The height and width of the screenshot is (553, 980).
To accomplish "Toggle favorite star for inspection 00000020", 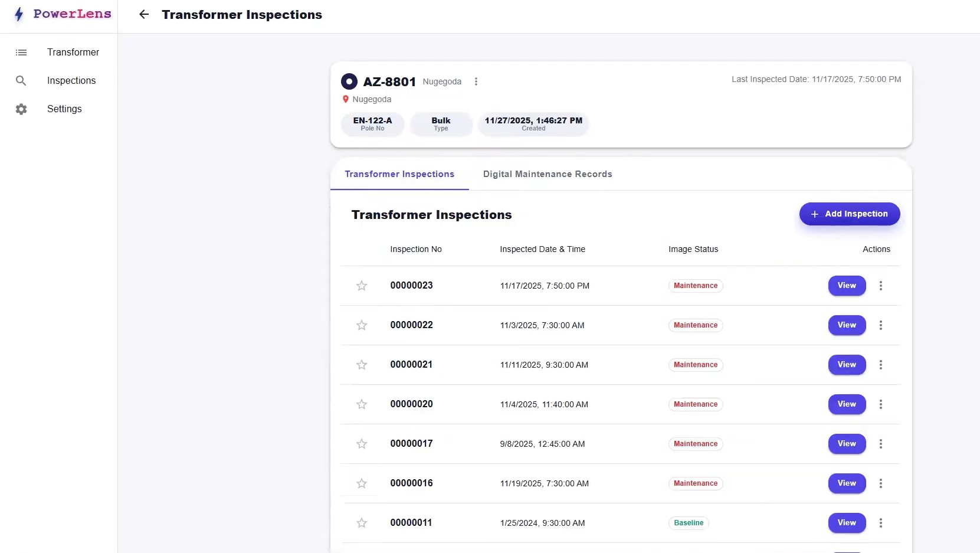I will click(362, 404).
